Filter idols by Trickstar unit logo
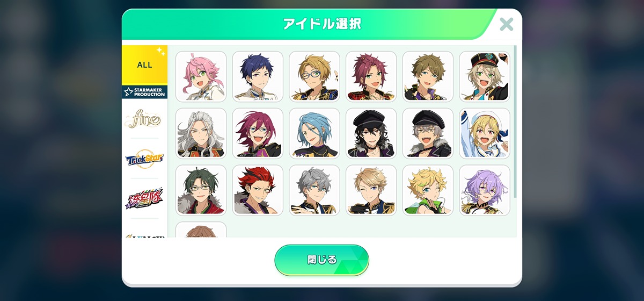Screen dimensions: 644x301 click(x=144, y=159)
